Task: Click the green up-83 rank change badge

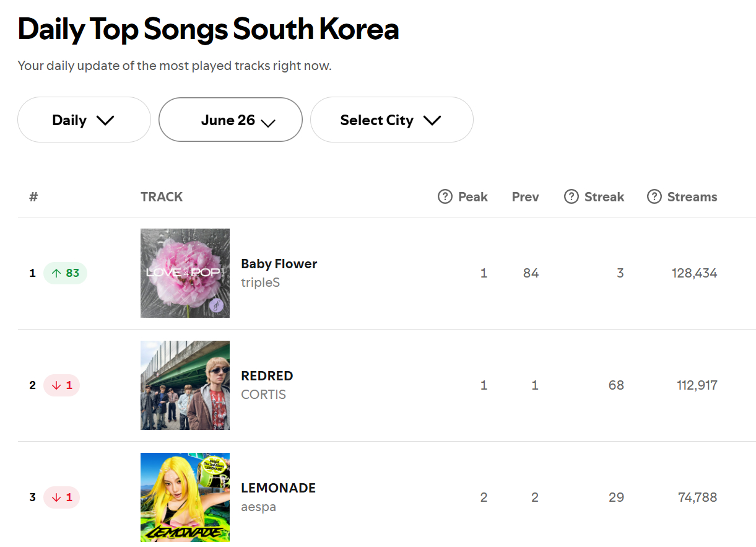Action: click(x=65, y=273)
